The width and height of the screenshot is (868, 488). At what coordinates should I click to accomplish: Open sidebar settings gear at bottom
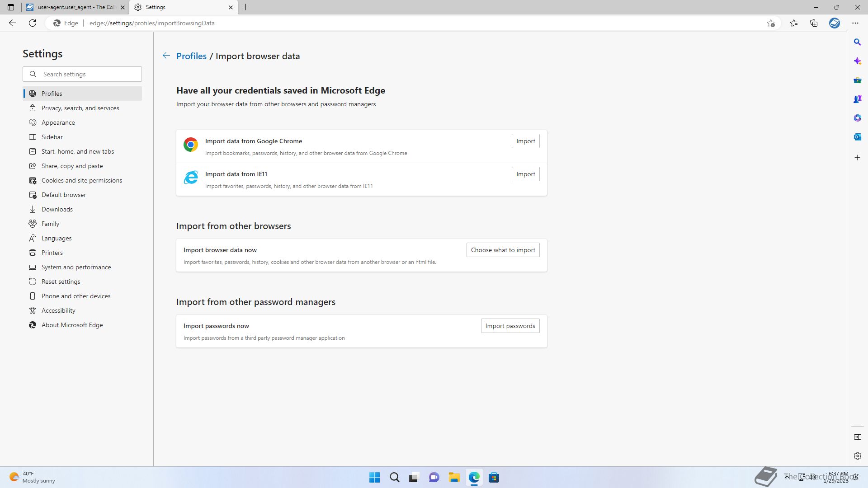click(x=857, y=456)
